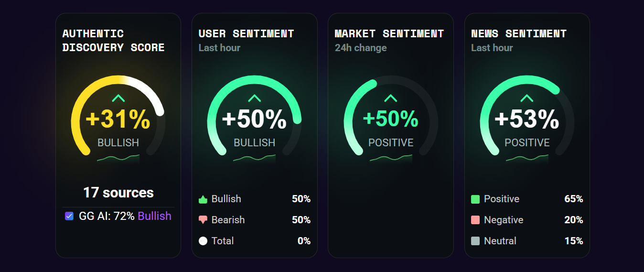Click the Bullish thumbs-up icon

coord(203,199)
